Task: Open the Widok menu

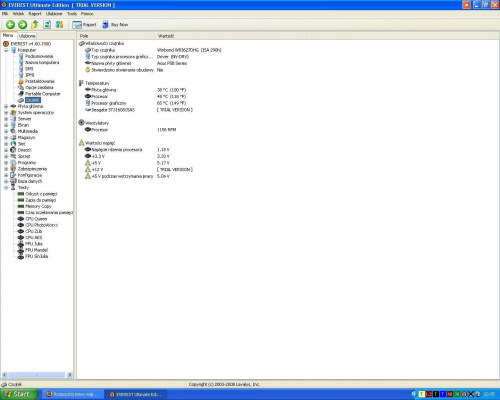Action: pos(18,14)
